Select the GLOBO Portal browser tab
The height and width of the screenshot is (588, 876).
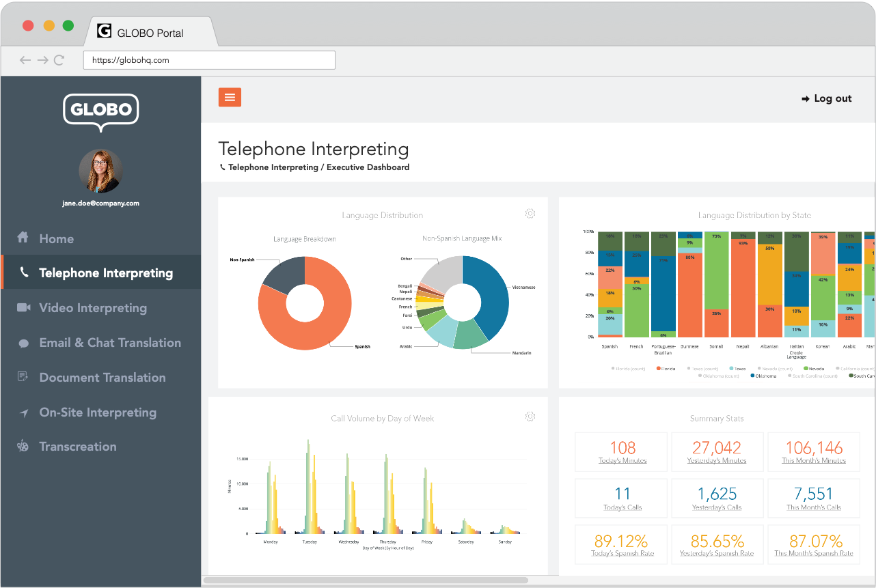coord(150,32)
